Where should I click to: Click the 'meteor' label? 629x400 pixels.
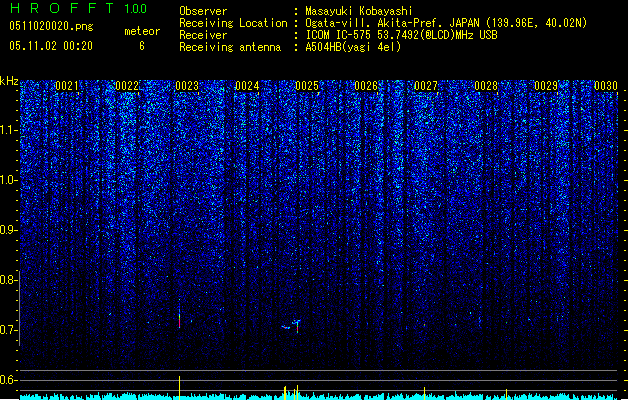(142, 31)
